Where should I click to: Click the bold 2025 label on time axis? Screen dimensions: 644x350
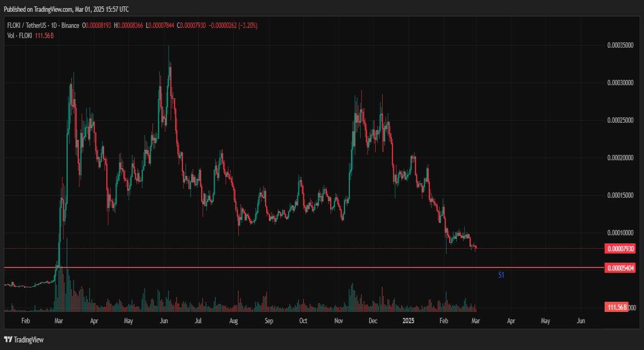[x=409, y=321]
